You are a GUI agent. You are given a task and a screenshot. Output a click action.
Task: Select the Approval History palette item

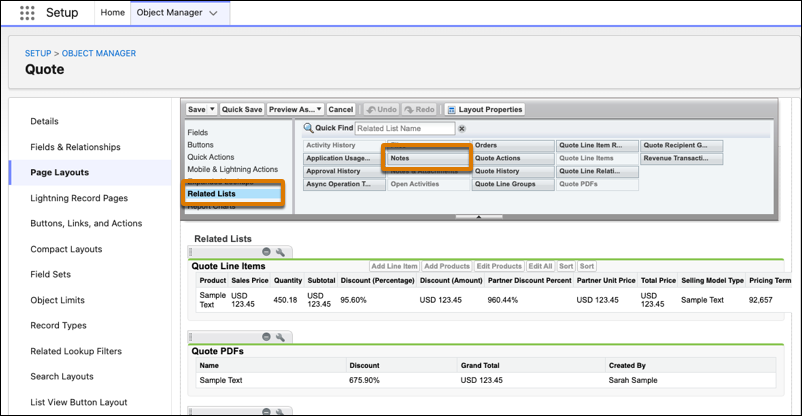point(344,171)
